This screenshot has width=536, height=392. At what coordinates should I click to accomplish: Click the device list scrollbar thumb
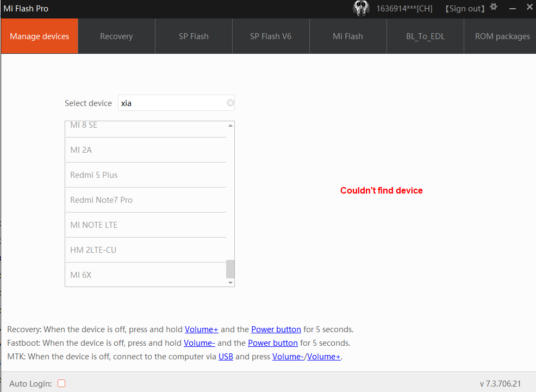tap(230, 269)
